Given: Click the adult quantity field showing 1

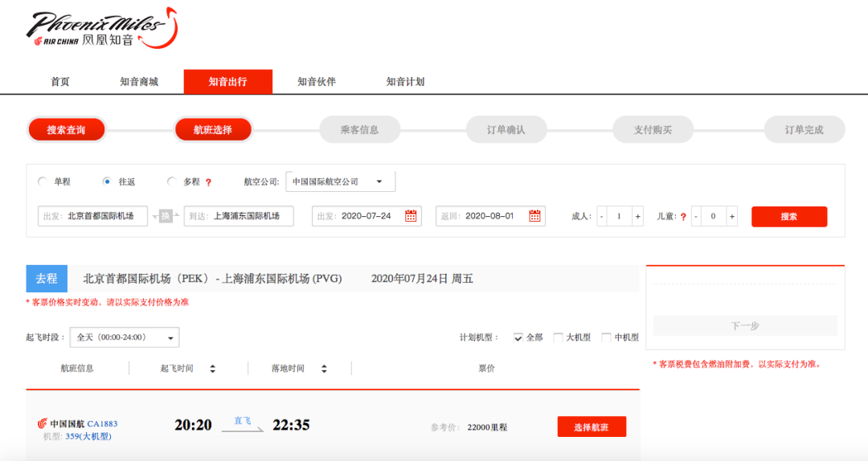Looking at the screenshot, I should pyautogui.click(x=620, y=216).
